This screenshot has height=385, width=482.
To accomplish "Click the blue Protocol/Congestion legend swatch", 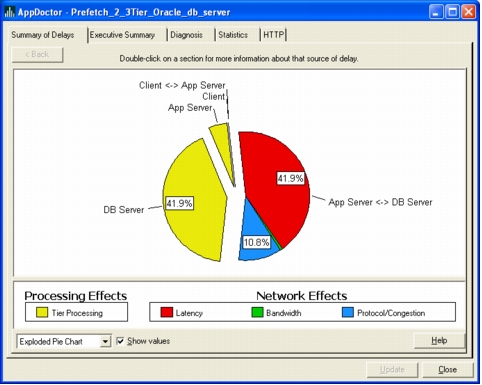I will coord(348,312).
